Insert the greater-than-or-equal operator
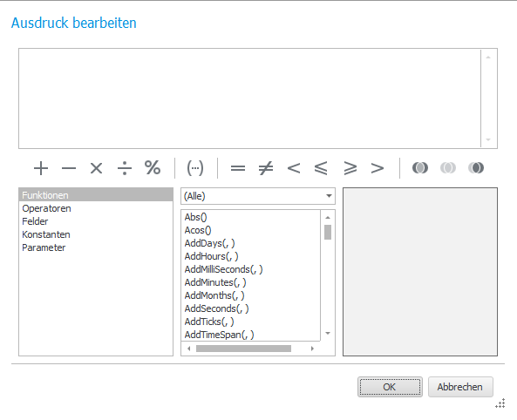Image resolution: width=517 pixels, height=420 pixels. (x=350, y=168)
